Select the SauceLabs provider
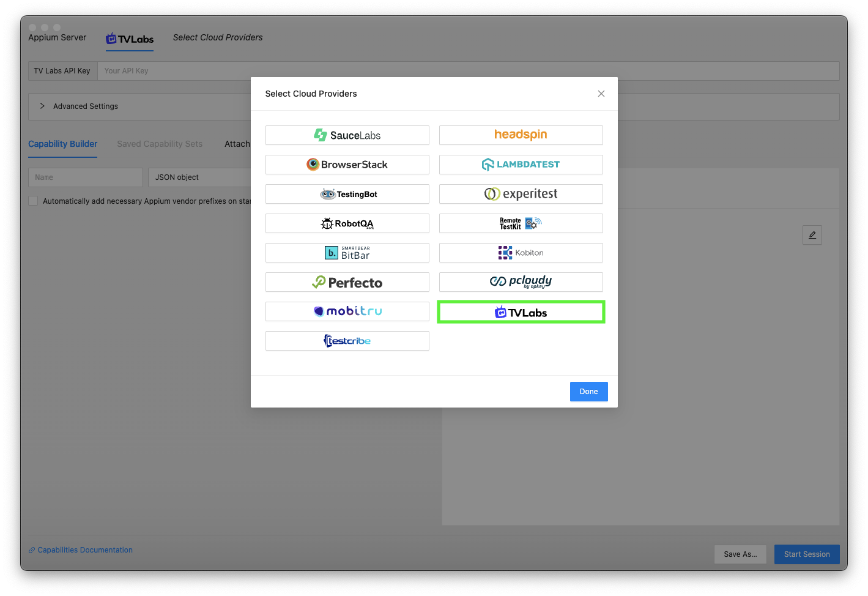The width and height of the screenshot is (868, 596). pos(347,135)
